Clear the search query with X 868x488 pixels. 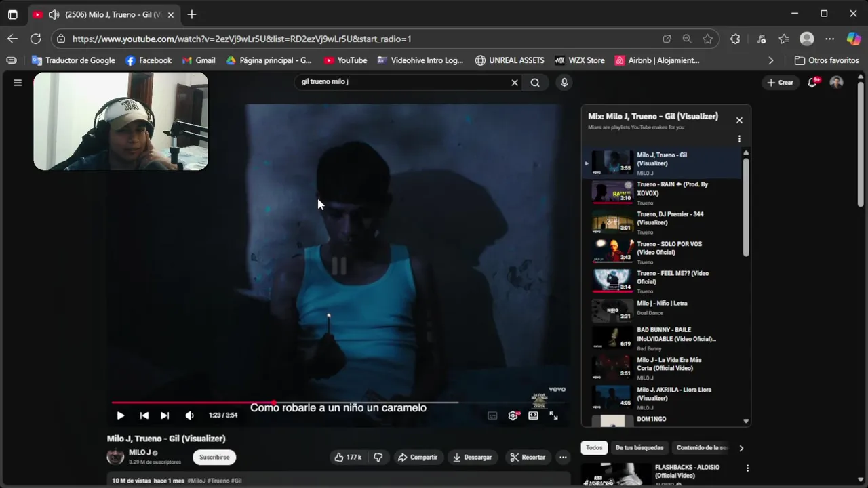[x=515, y=83]
